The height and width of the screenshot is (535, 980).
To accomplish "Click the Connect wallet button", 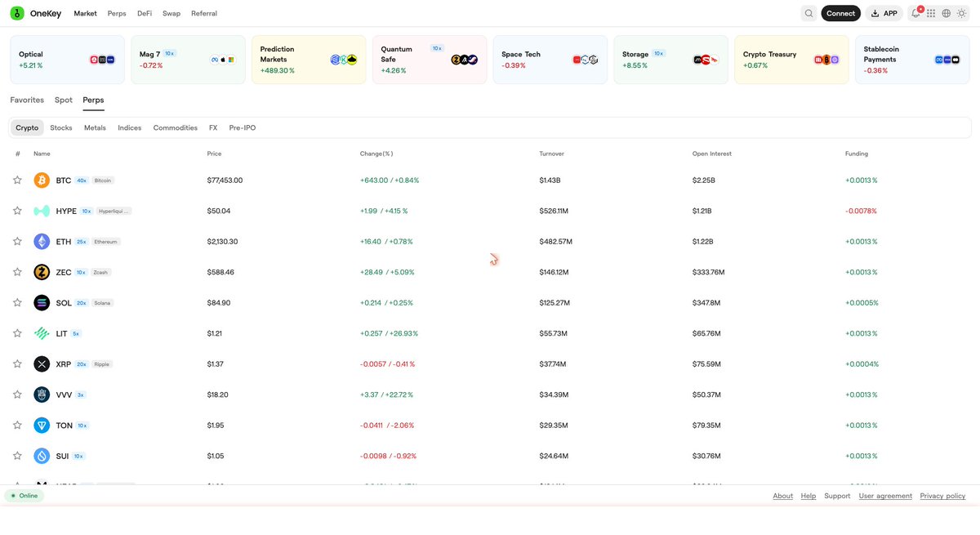I will 840,13.
